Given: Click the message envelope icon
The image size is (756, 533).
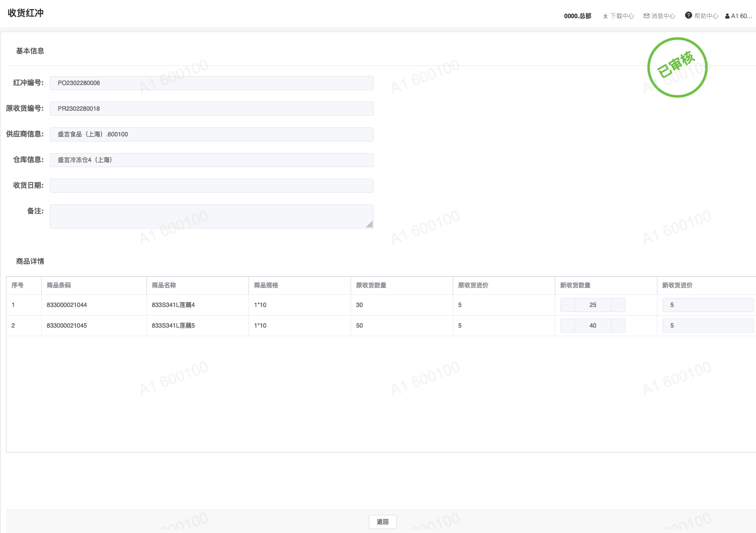Looking at the screenshot, I should [x=646, y=16].
